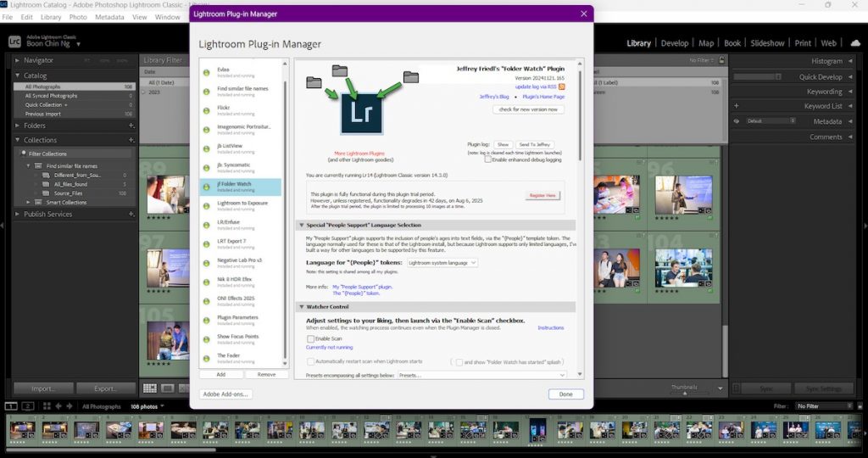The height and width of the screenshot is (458, 868).
Task: Adjust the Thumbnails size slider
Action: (x=685, y=394)
